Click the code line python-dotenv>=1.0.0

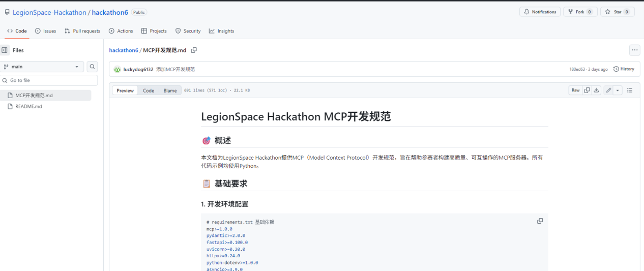tap(232, 262)
